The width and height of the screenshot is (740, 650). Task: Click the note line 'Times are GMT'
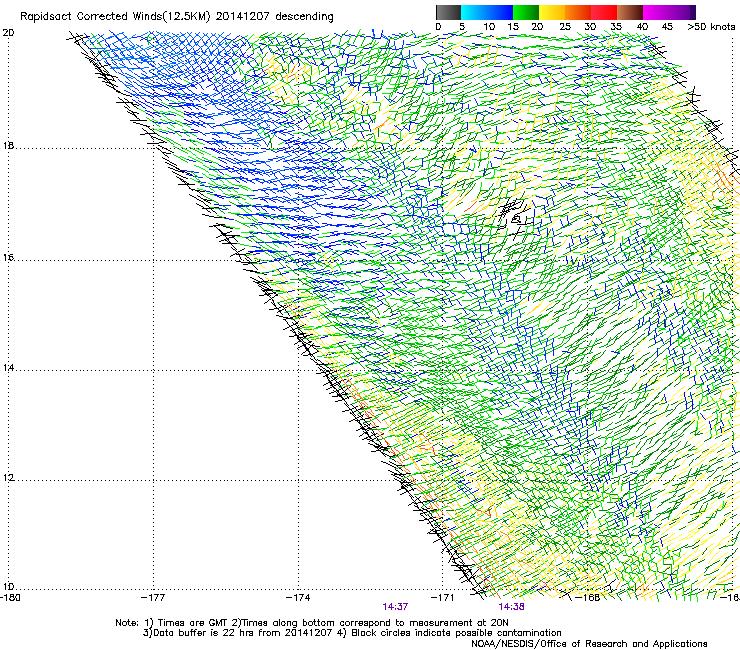coord(193,623)
